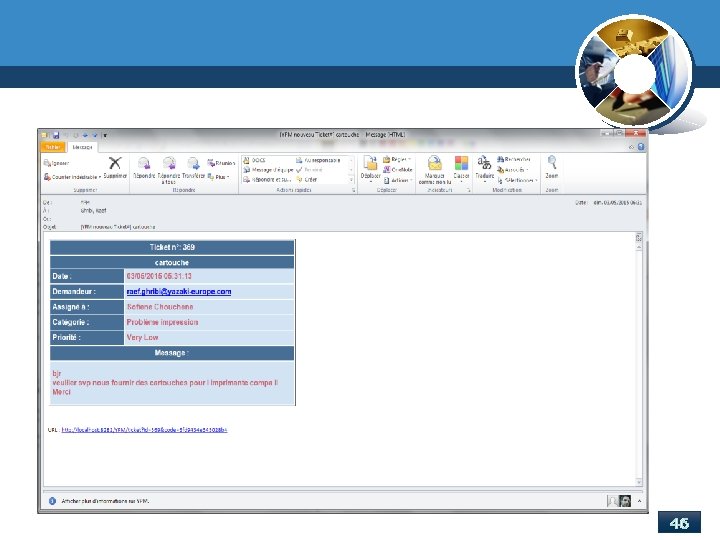Screen dimensions: 720x540
Task: Click the subject text in the Objet field
Action: 118,227
